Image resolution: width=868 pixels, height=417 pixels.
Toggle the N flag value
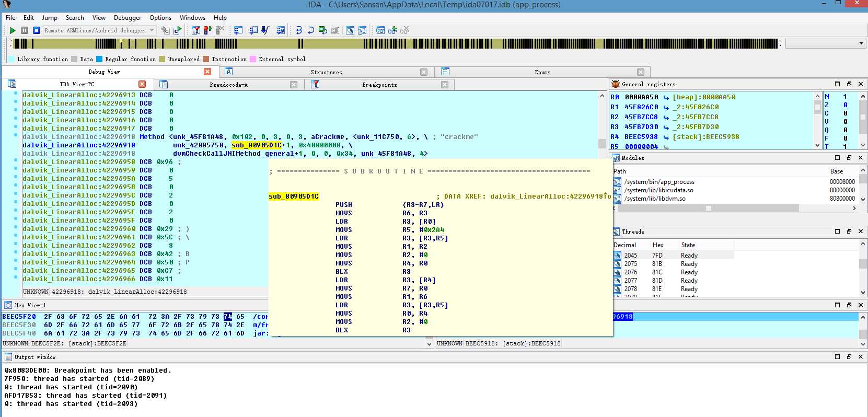(845, 97)
